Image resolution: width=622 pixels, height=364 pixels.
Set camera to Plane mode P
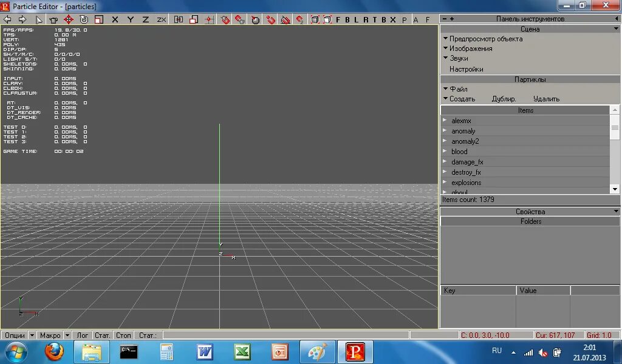404,19
